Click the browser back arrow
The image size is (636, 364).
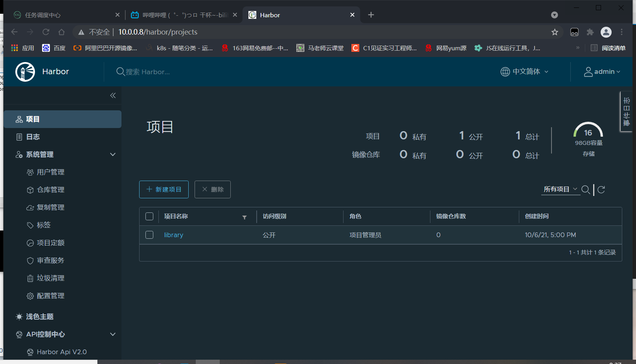pos(15,32)
